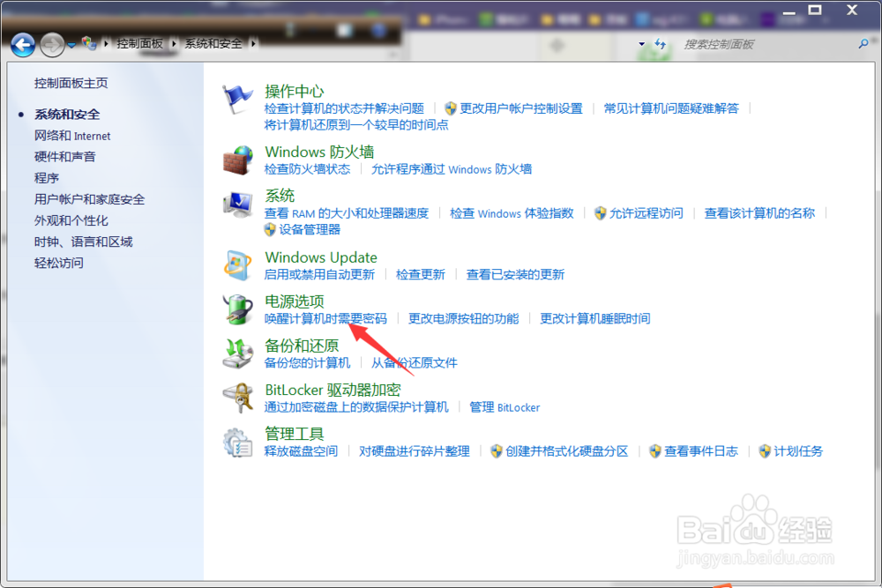Image resolution: width=882 pixels, height=588 pixels.
Task: Open the 系统 heading link
Action: pos(280,196)
